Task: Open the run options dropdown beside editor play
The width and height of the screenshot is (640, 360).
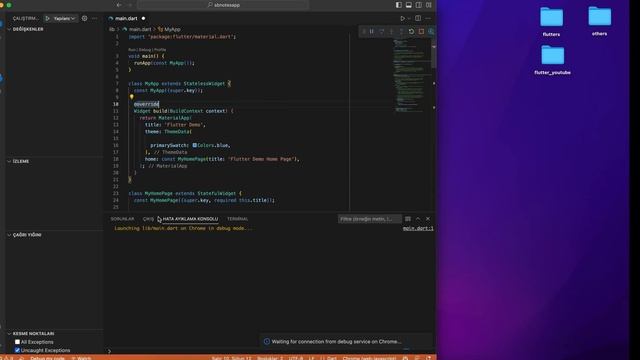Action: [409, 18]
